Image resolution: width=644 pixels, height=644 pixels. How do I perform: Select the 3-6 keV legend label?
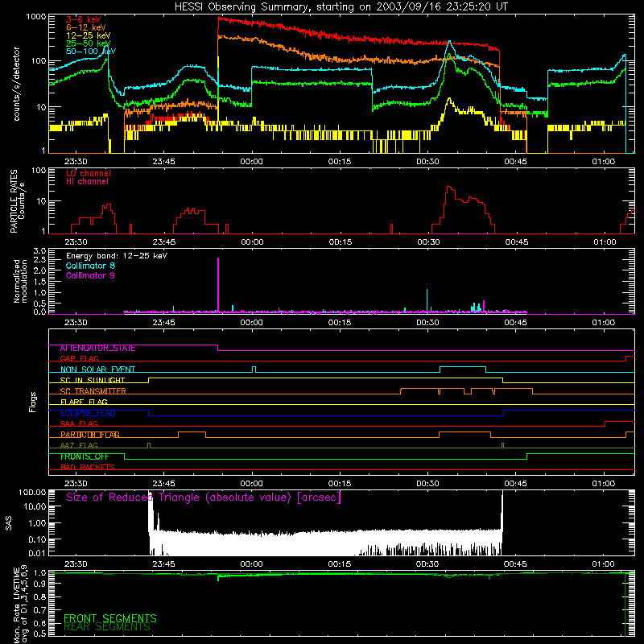tap(84, 19)
